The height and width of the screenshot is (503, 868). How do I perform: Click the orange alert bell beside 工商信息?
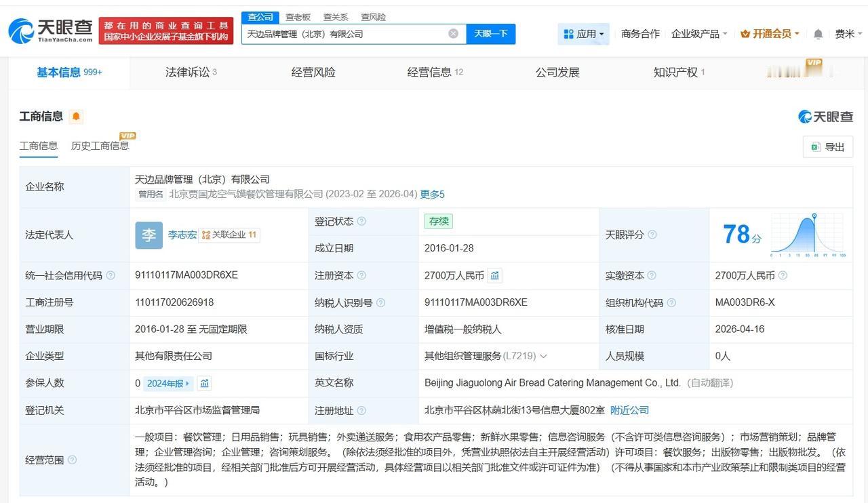point(77,117)
